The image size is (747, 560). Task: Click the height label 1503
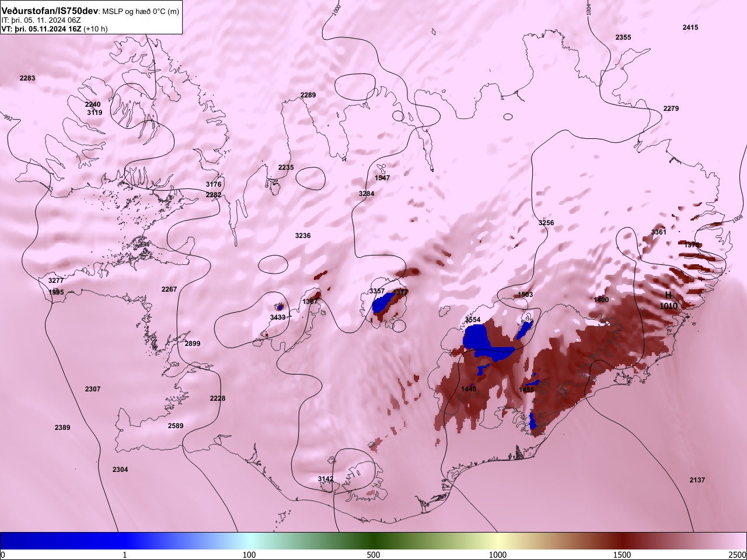(525, 295)
